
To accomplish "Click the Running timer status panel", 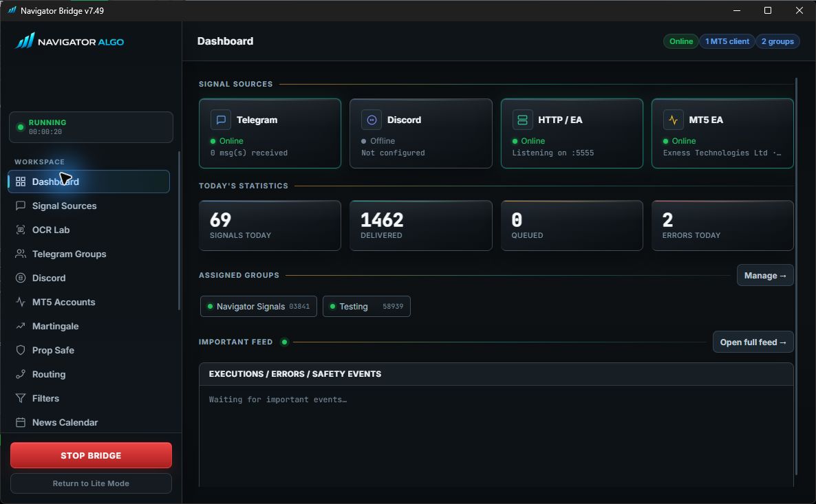I will click(x=91, y=127).
